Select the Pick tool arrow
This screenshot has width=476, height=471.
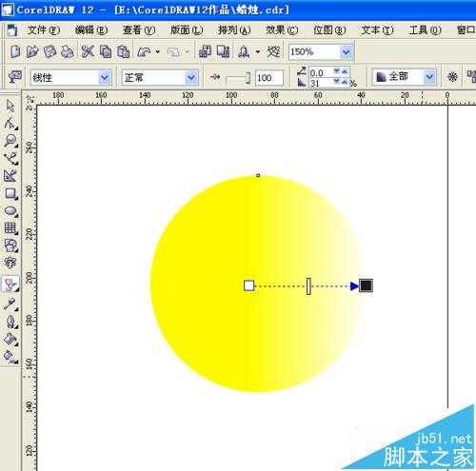coord(10,106)
